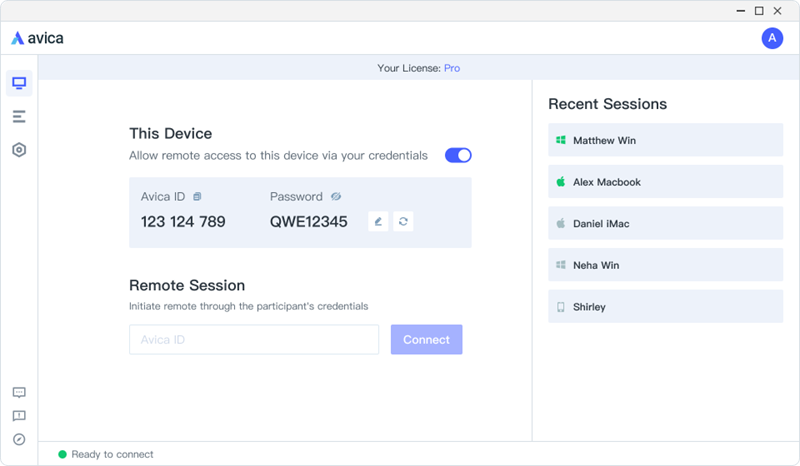Copy the Avica ID with copy icon
This screenshot has width=800, height=466.
click(197, 197)
